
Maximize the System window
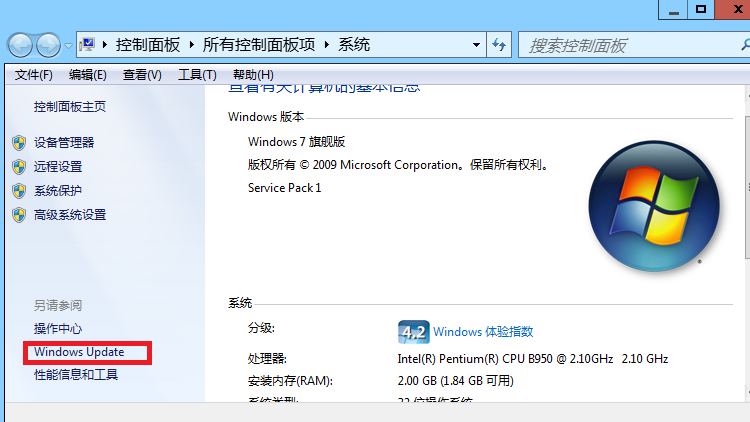[701, 10]
